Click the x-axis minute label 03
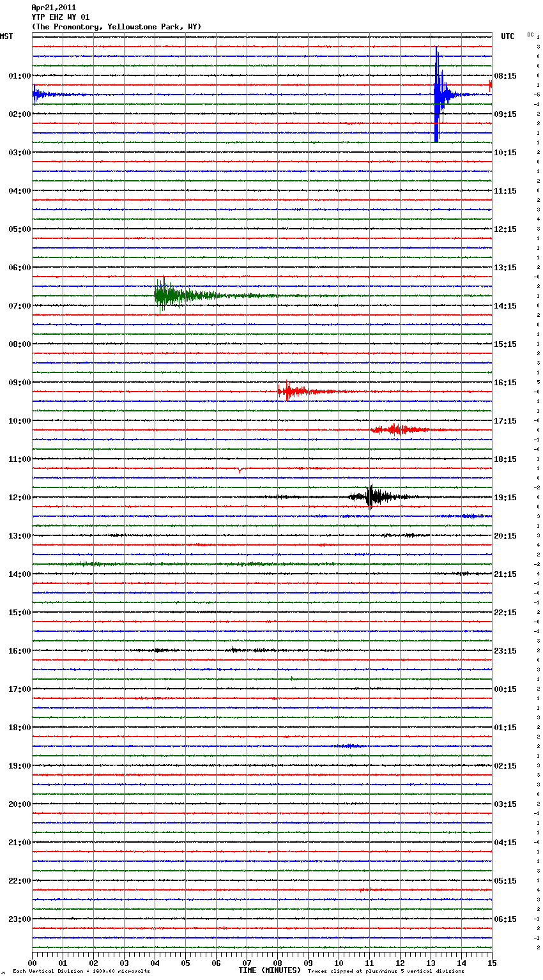This screenshot has width=543, height=980. (x=124, y=963)
